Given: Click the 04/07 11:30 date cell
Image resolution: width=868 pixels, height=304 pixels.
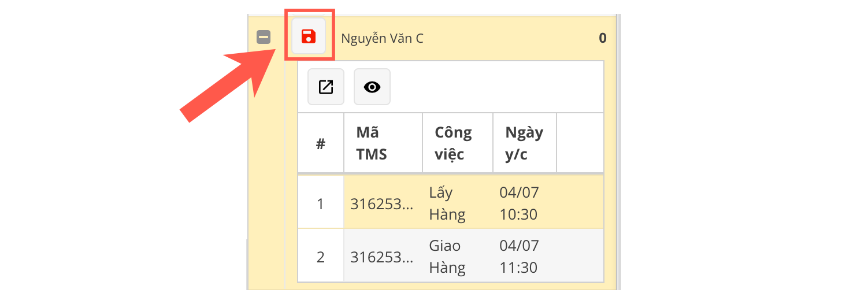Looking at the screenshot, I should pyautogui.click(x=519, y=257).
